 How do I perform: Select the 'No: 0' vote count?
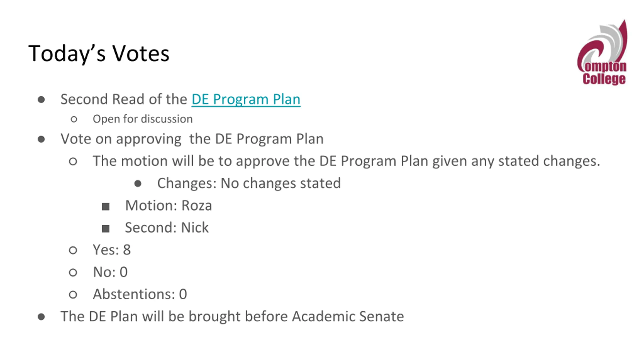pyautogui.click(x=110, y=272)
